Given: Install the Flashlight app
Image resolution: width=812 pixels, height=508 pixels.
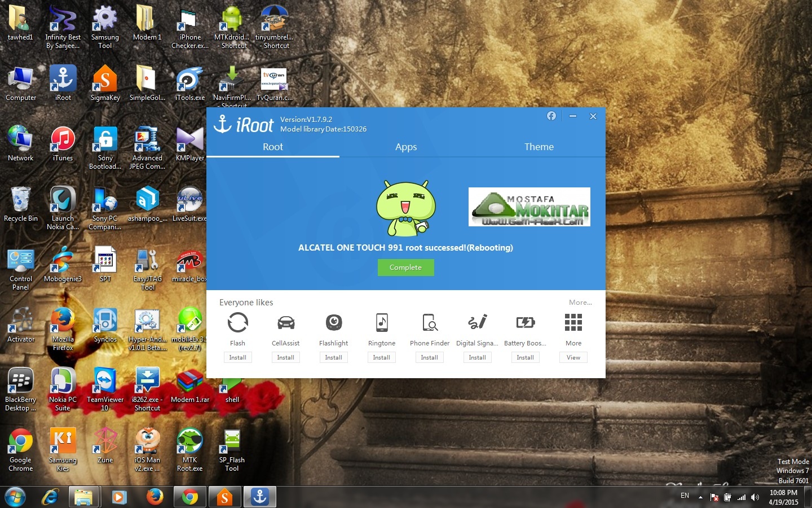Looking at the screenshot, I should 334,357.
